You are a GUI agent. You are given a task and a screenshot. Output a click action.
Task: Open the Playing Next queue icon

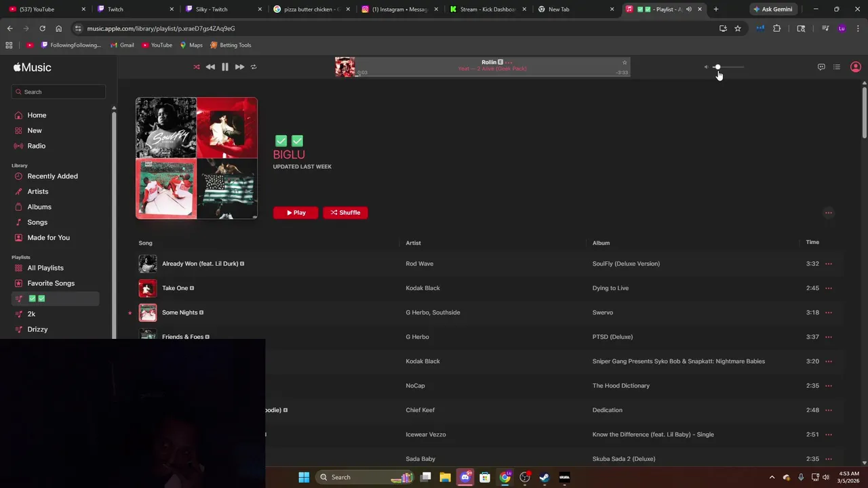[x=837, y=67]
